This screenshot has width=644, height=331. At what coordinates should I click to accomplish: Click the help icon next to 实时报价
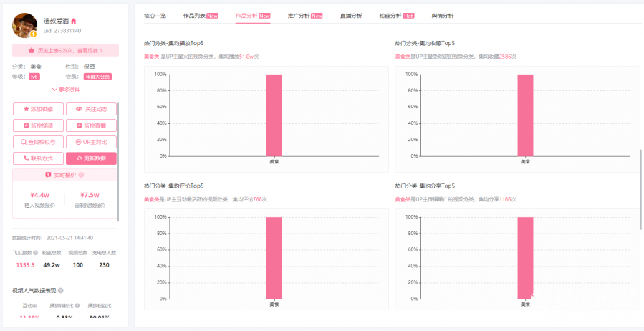pyautogui.click(x=81, y=175)
